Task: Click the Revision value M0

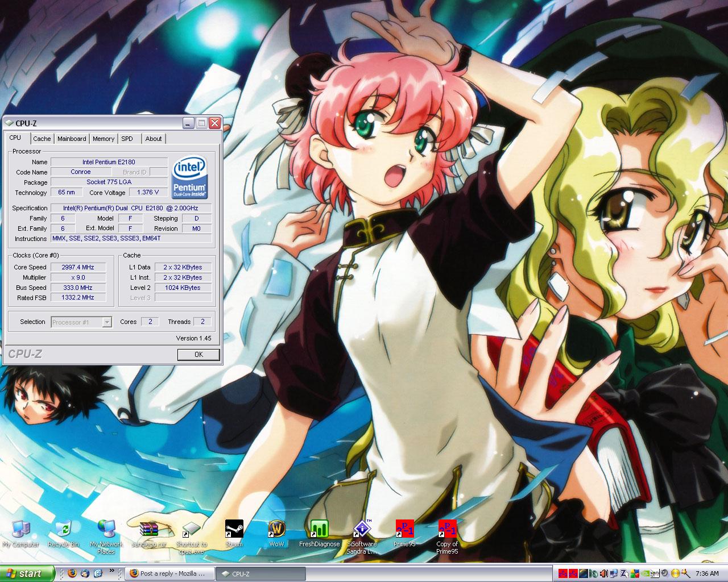Action: point(196,228)
